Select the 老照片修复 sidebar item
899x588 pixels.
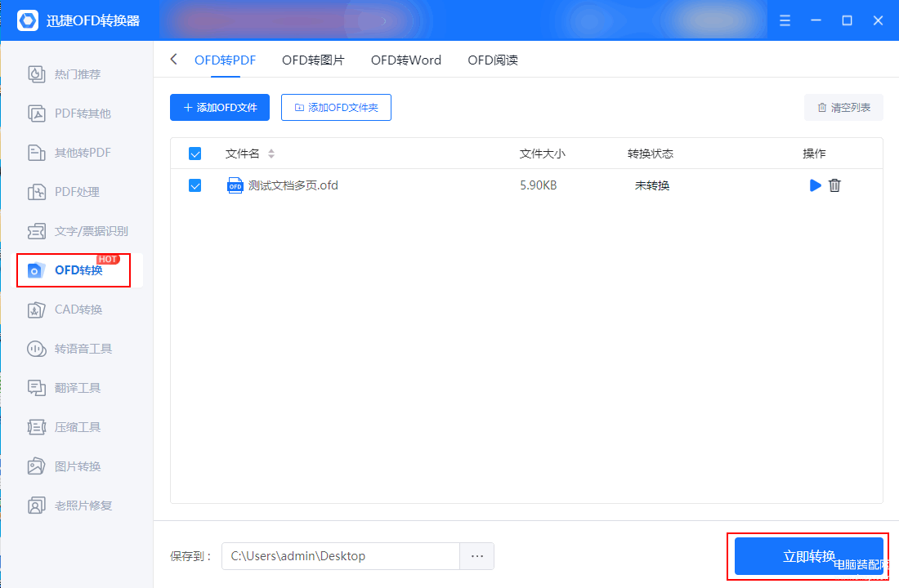point(83,506)
